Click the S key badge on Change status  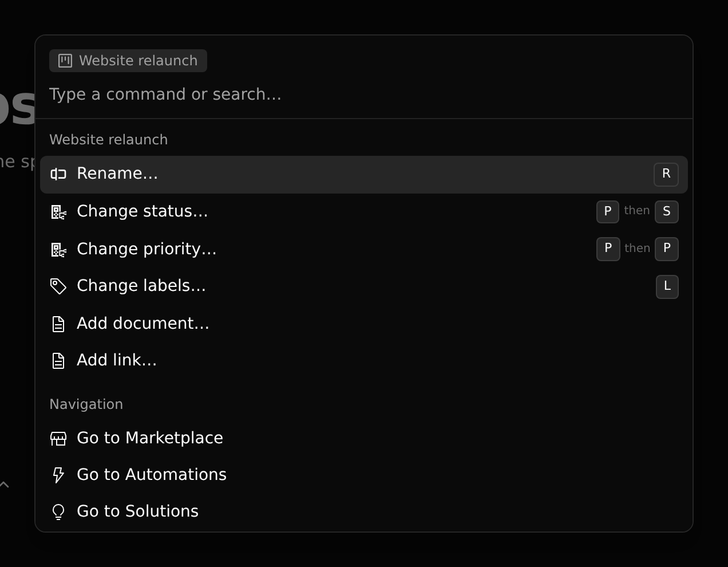(667, 211)
